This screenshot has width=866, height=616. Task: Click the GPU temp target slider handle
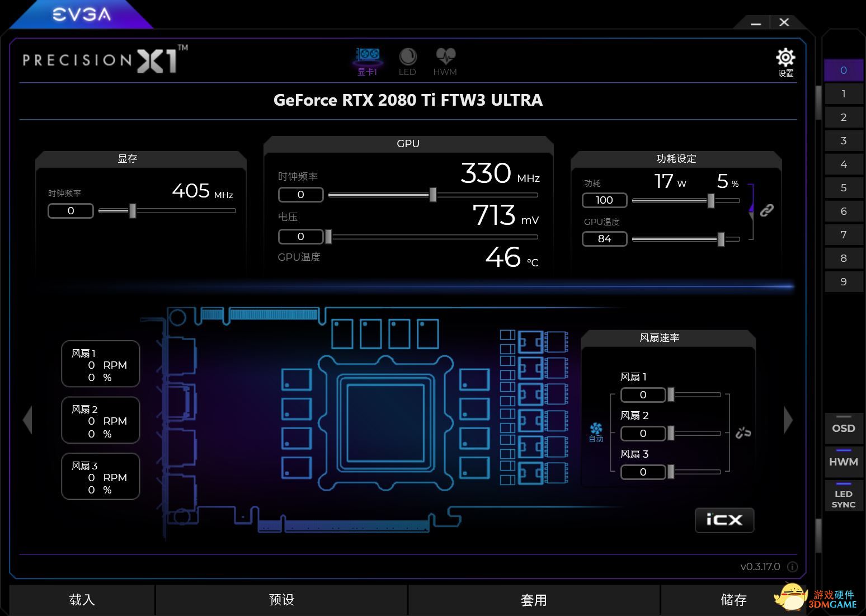pyautogui.click(x=721, y=239)
